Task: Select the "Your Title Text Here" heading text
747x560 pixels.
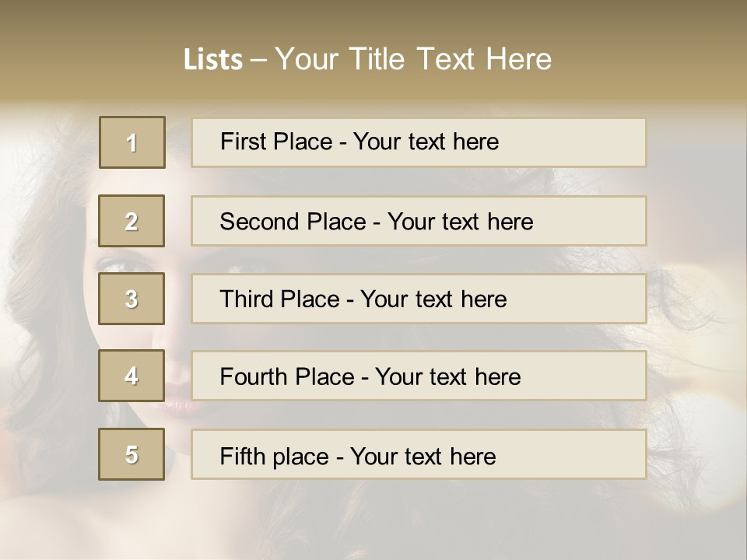Action: tap(412, 59)
